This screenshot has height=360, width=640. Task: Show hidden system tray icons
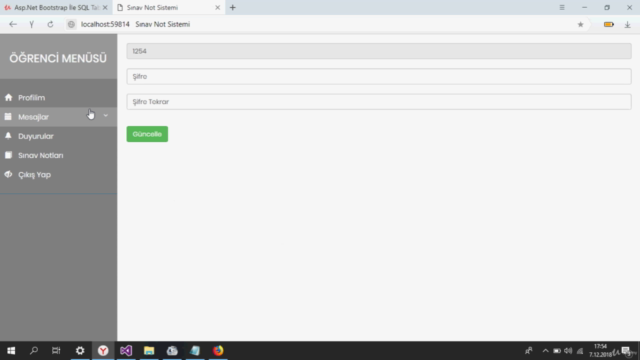[x=545, y=351]
